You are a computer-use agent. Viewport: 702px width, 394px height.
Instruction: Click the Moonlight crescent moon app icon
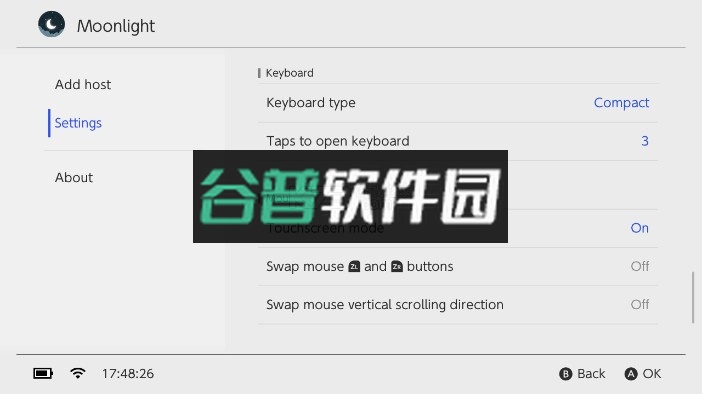click(51, 24)
